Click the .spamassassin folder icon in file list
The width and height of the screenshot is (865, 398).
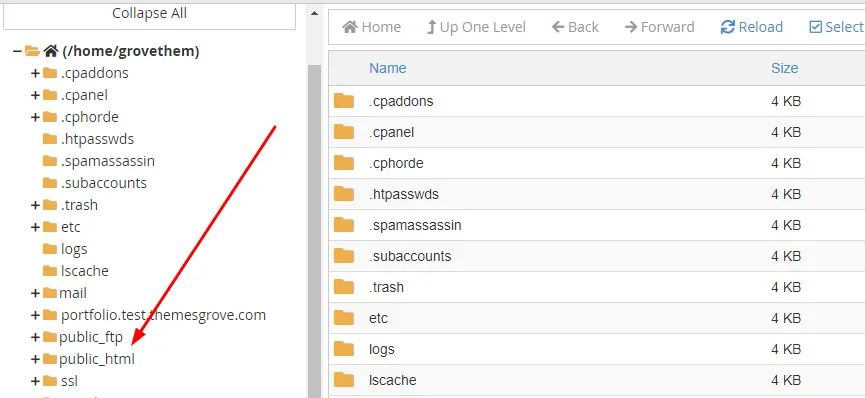point(344,225)
